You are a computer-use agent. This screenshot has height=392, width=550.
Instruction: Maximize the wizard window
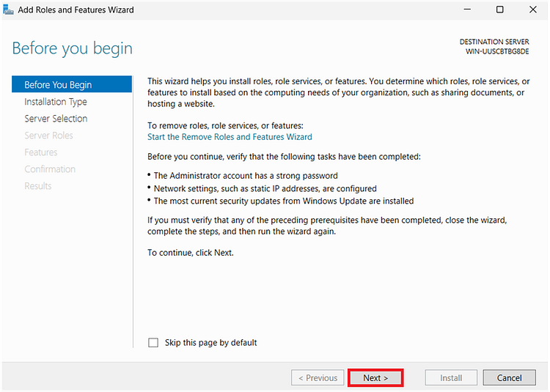[x=500, y=10]
